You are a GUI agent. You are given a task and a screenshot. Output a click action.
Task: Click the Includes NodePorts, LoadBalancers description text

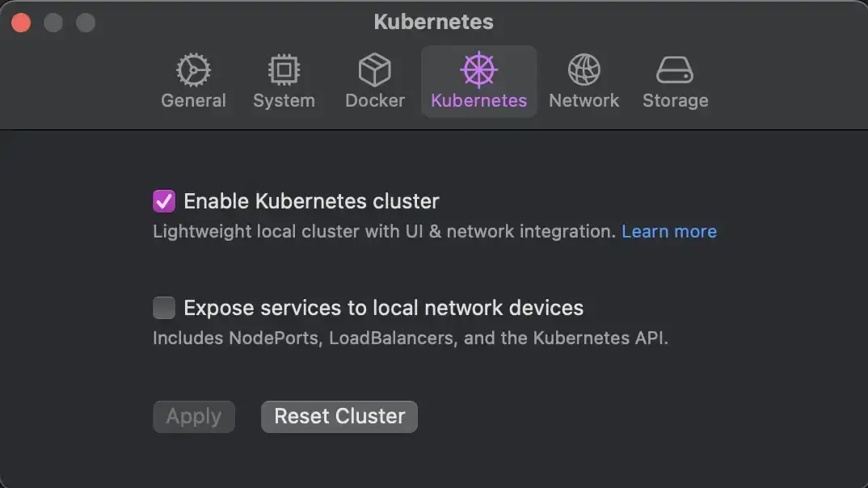(x=411, y=338)
